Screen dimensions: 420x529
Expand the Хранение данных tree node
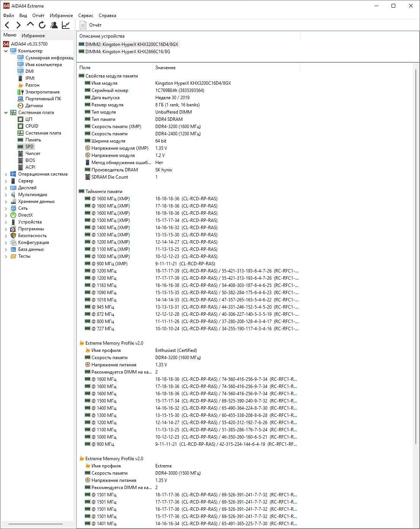[6, 201]
